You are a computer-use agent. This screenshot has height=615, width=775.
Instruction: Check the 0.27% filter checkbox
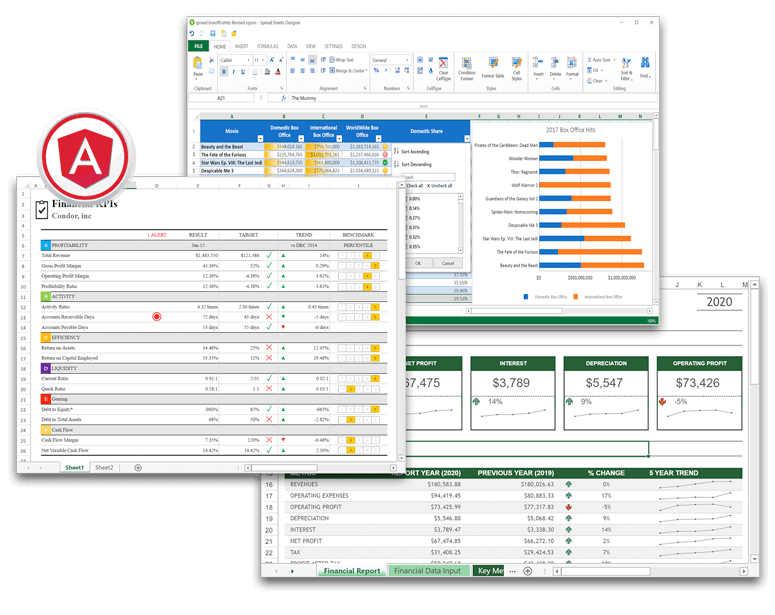click(407, 218)
